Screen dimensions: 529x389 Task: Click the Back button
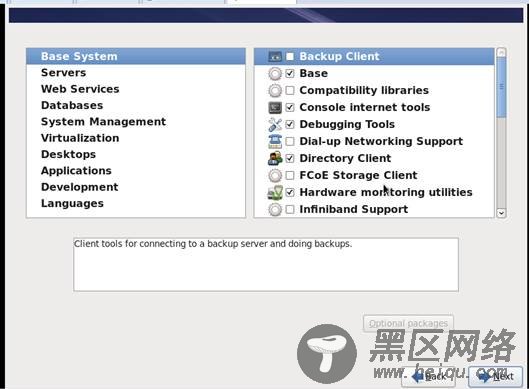tap(428, 376)
